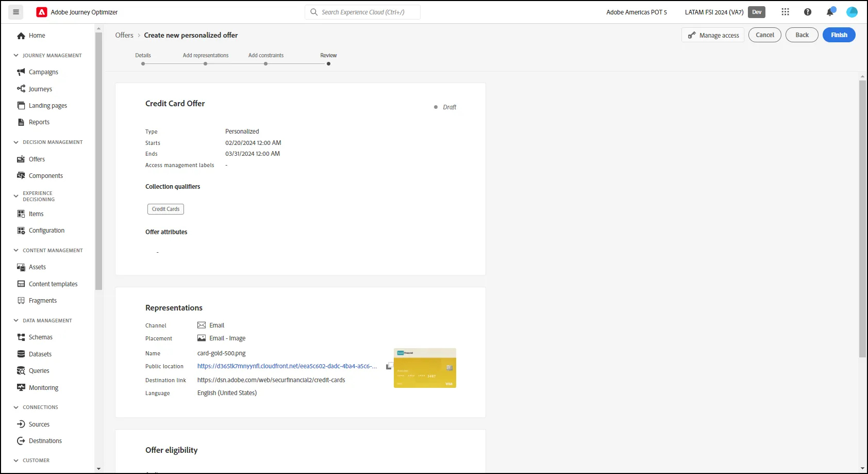Image resolution: width=868 pixels, height=474 pixels.
Task: Click the Credit Cards collection qualifier tag
Action: [x=165, y=209]
